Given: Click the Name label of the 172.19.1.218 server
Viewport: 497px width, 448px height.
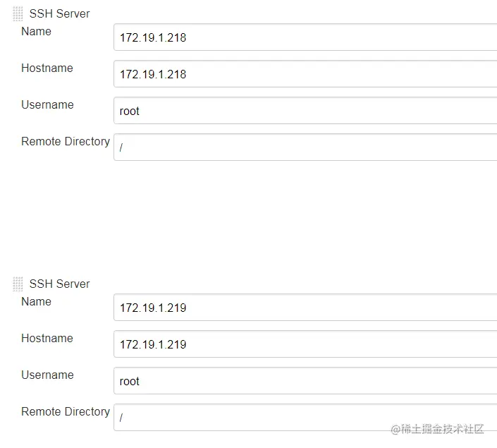Looking at the screenshot, I should pyautogui.click(x=36, y=31).
